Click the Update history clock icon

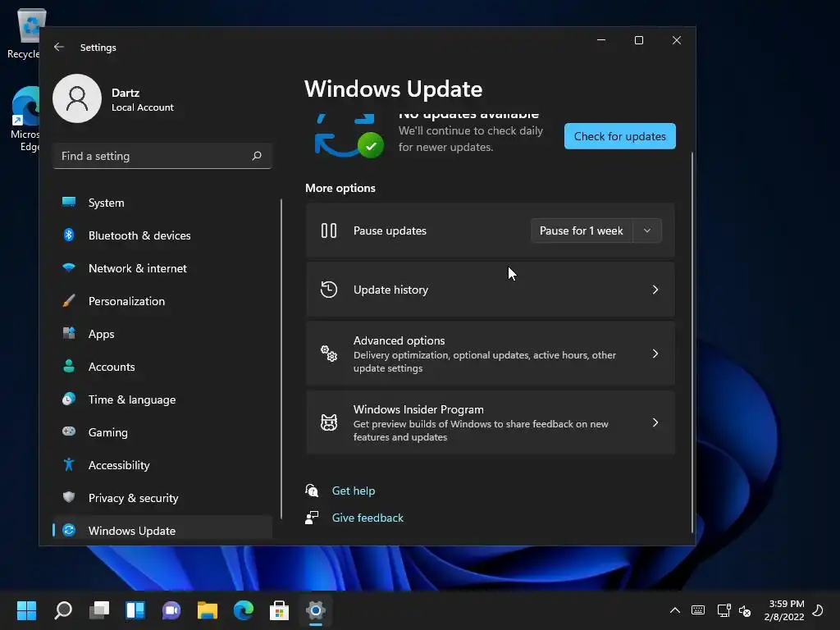329,290
